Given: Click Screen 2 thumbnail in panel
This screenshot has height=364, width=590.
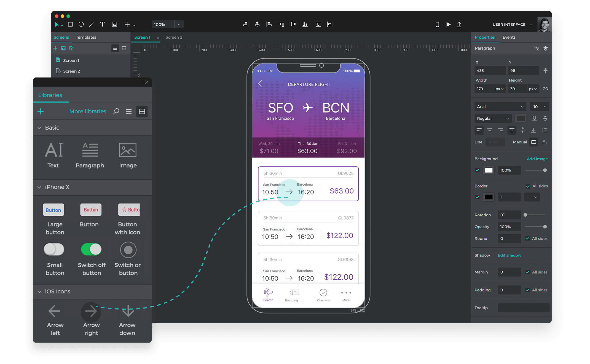Looking at the screenshot, I should click(x=72, y=71).
